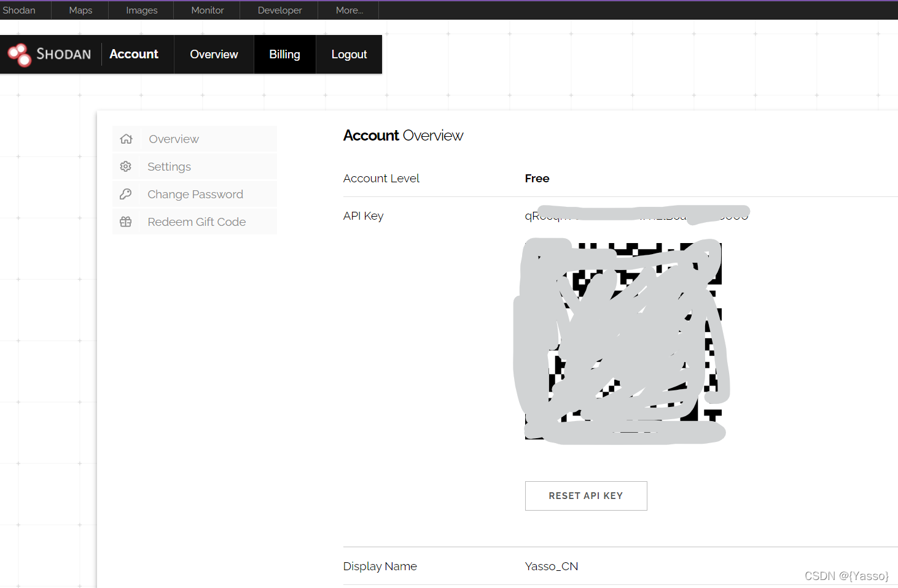The image size is (898, 588).
Task: Click Logout in the header
Action: tap(349, 54)
